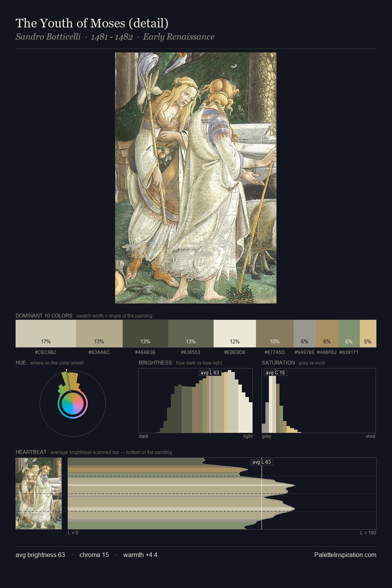Click the pale gold 5% swatch
Screen dimensions: 392x588
(368, 334)
